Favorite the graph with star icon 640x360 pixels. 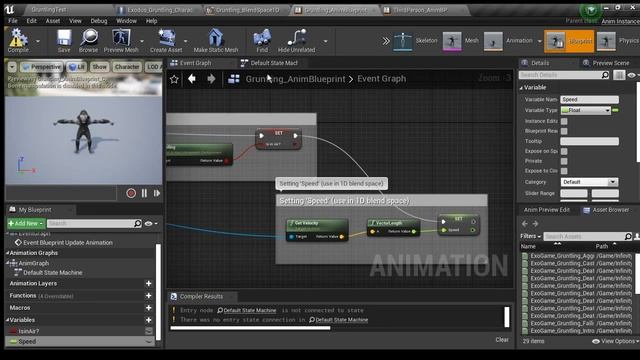(x=174, y=79)
